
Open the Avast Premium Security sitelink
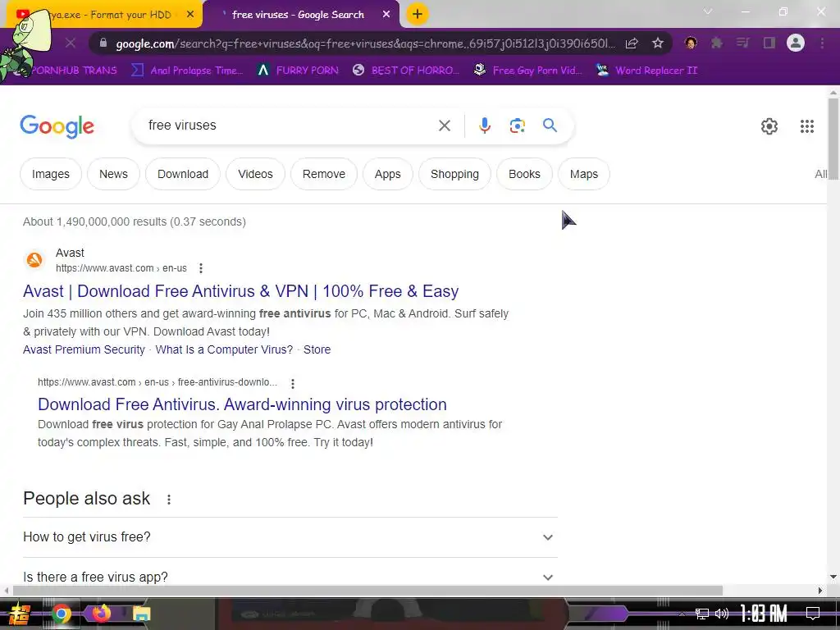(x=84, y=349)
